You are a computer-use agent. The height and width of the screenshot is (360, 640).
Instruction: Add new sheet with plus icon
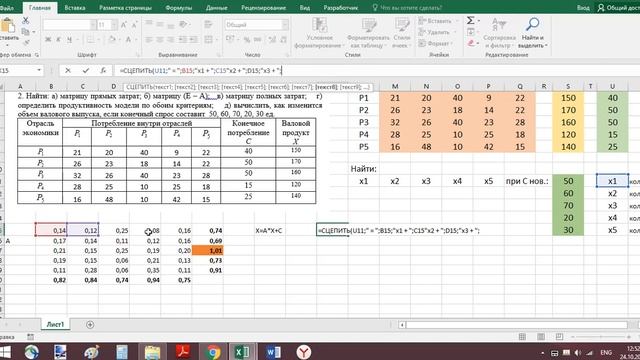coord(90,324)
